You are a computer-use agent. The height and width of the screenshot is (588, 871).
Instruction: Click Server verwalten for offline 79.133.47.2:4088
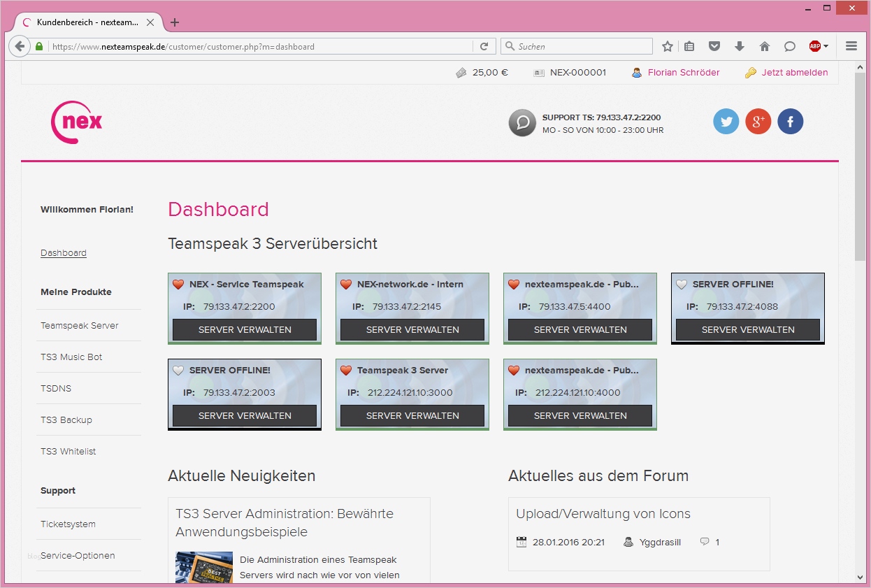(x=748, y=330)
